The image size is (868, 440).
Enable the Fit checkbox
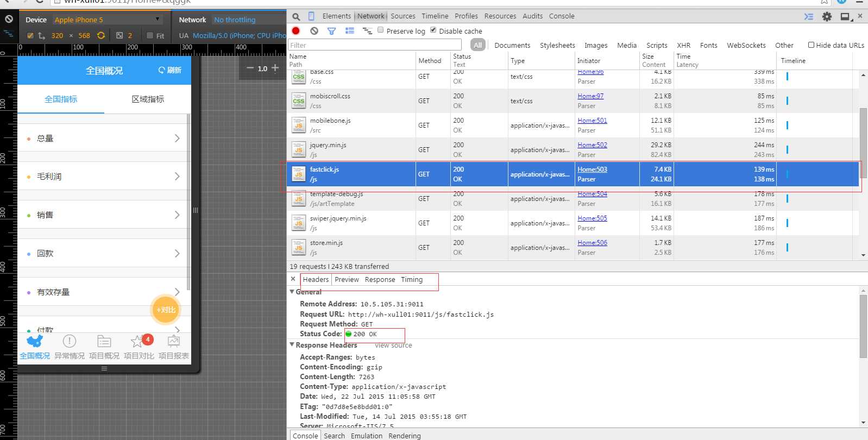[x=150, y=36]
